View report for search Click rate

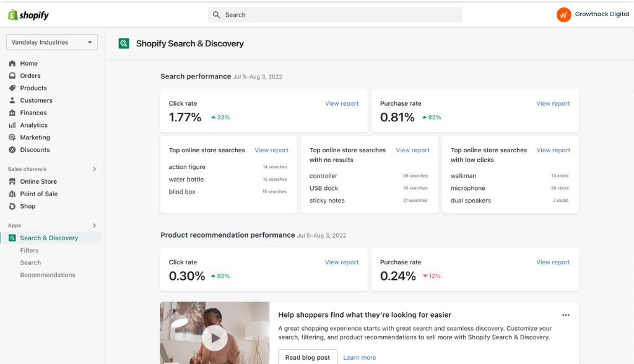(342, 103)
